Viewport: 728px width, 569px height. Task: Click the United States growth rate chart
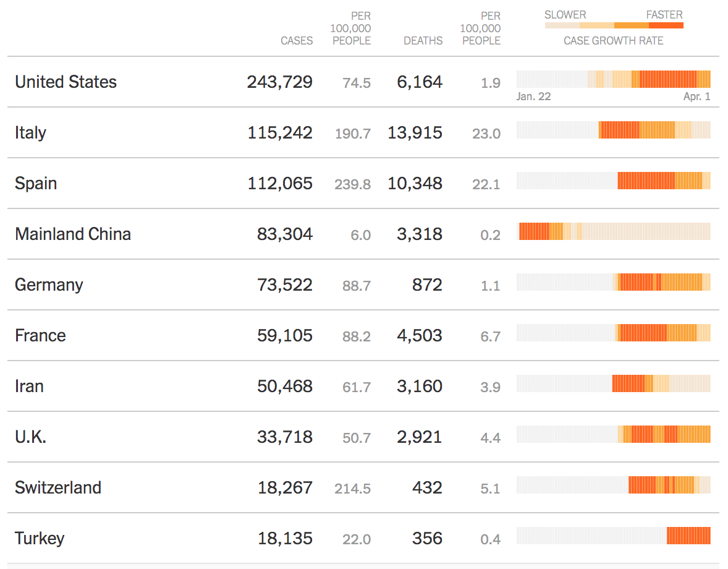(613, 79)
